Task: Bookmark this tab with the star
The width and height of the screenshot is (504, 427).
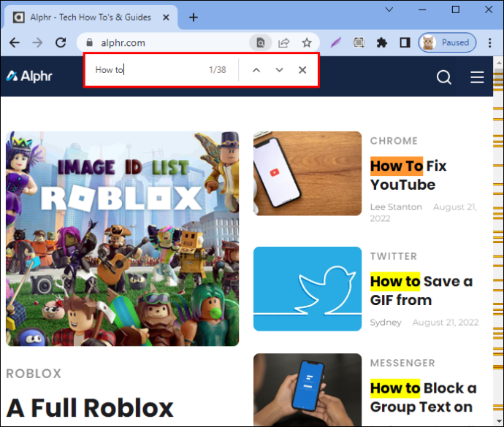Action: (307, 42)
